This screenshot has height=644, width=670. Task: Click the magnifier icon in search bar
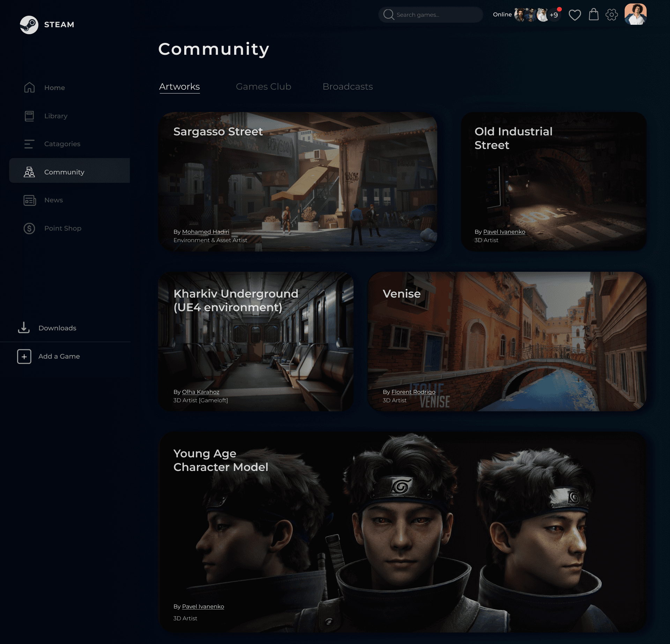click(388, 15)
